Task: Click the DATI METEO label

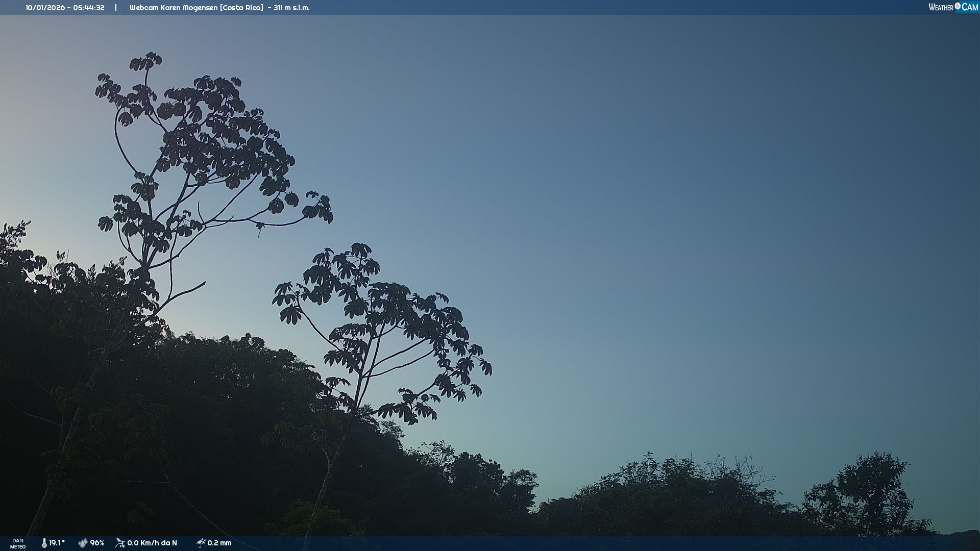Action: 18,543
